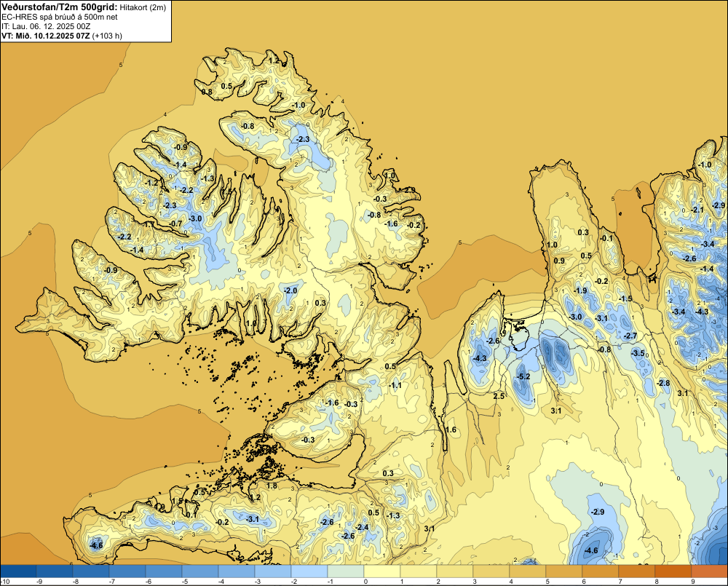
Task: Click the '-10' label on the color scale
Action: (x=5, y=582)
